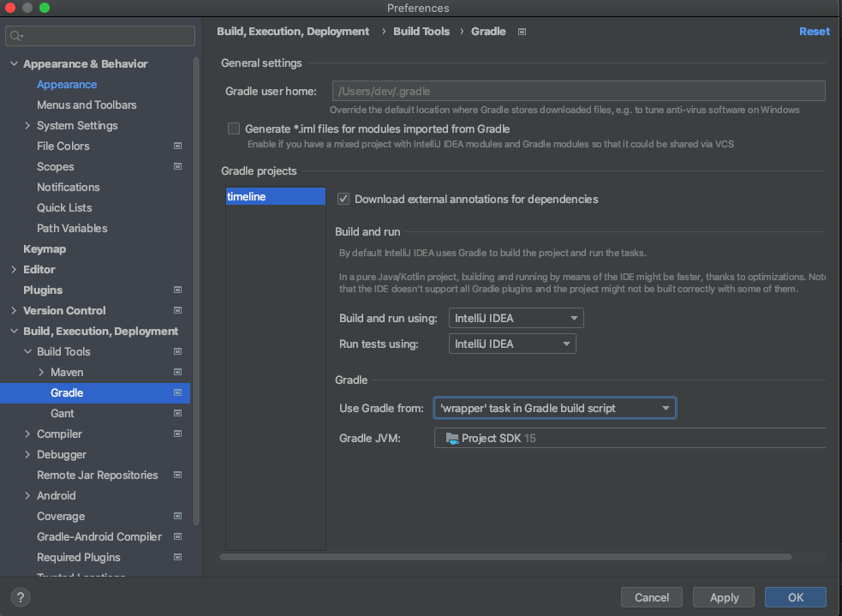The height and width of the screenshot is (616, 842).
Task: Click the project-level icon beside Required Plugins
Action: tap(177, 558)
